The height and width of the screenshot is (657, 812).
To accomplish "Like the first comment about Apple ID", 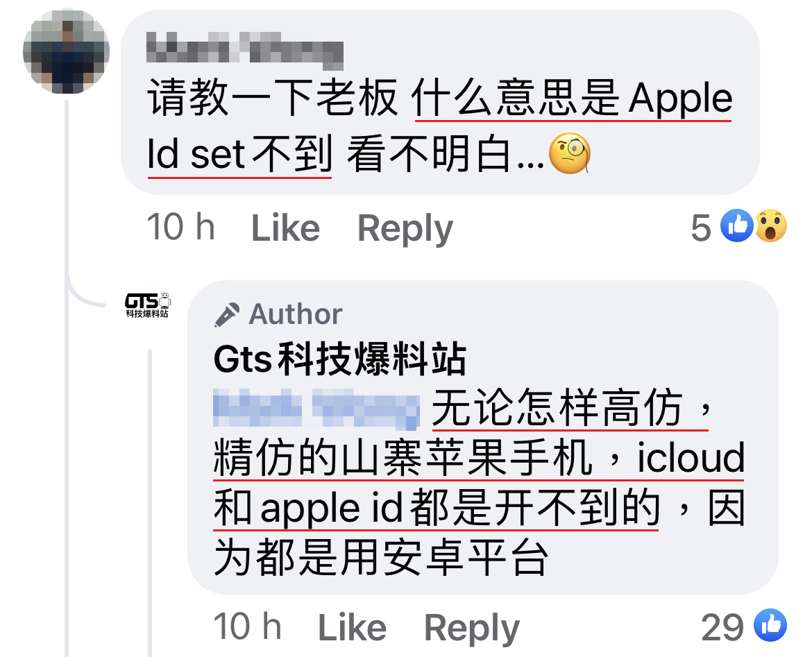I will coord(285,228).
